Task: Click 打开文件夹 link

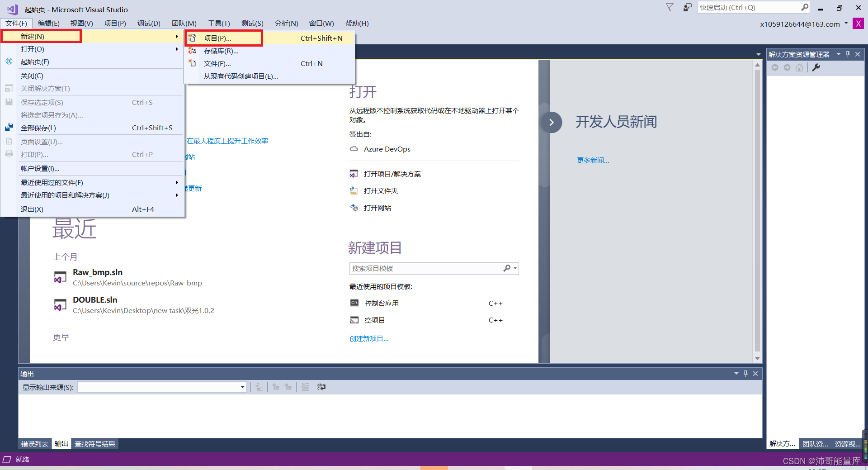Action: coord(381,190)
